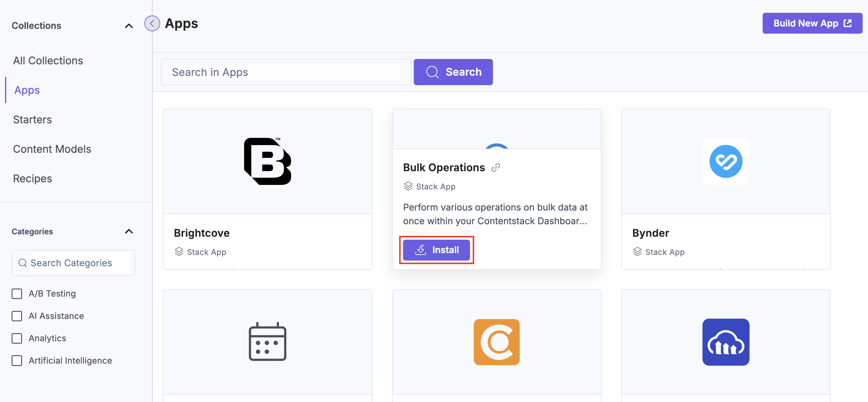Collapse the Categories section chevron

(129, 231)
